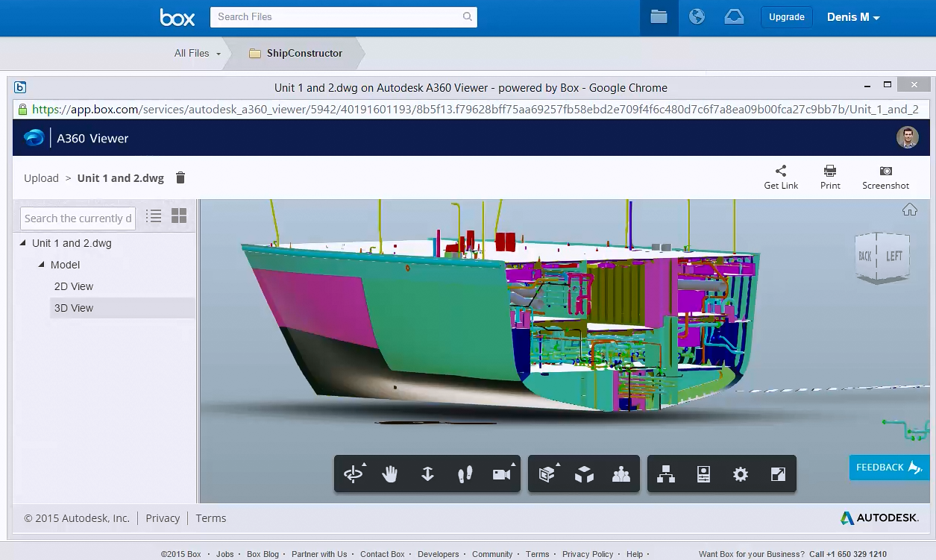Click the A360 Viewer logo
The image size is (936, 560).
pyautogui.click(x=35, y=138)
